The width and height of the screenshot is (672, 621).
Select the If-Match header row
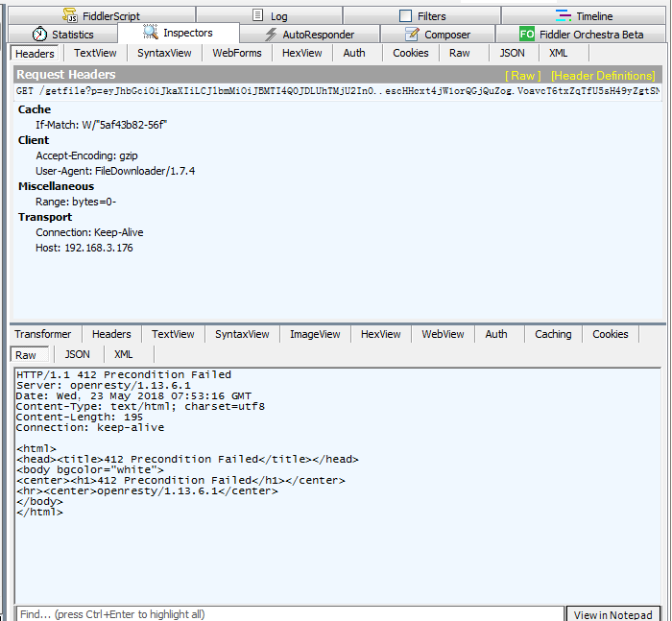click(101, 125)
